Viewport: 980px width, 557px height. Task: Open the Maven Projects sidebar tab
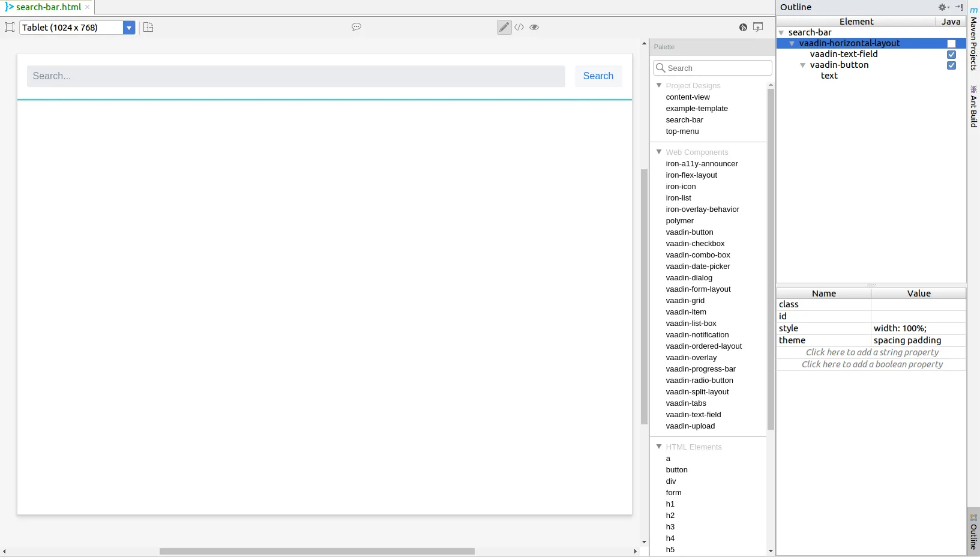click(974, 40)
